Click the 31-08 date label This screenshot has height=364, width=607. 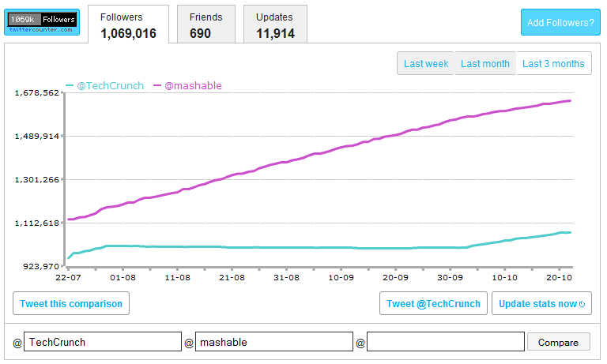click(x=286, y=277)
